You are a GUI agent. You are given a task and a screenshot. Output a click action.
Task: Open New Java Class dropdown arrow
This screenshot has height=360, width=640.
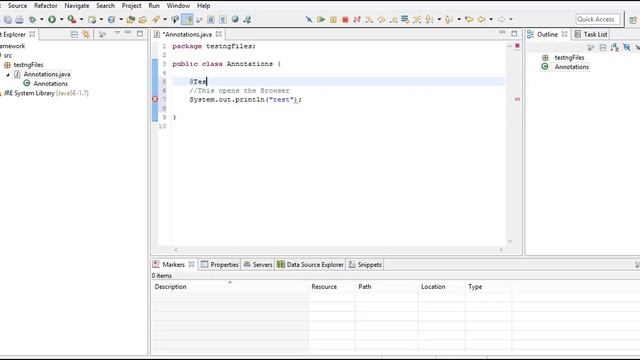coord(101,19)
